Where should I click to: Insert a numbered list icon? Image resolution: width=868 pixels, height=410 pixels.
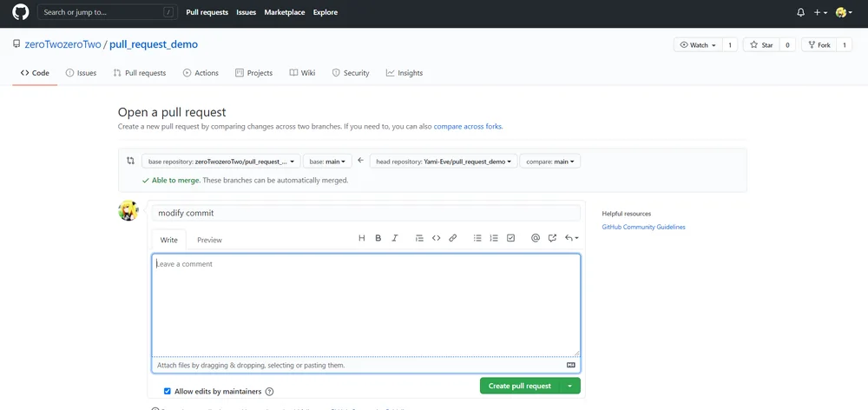[495, 238]
